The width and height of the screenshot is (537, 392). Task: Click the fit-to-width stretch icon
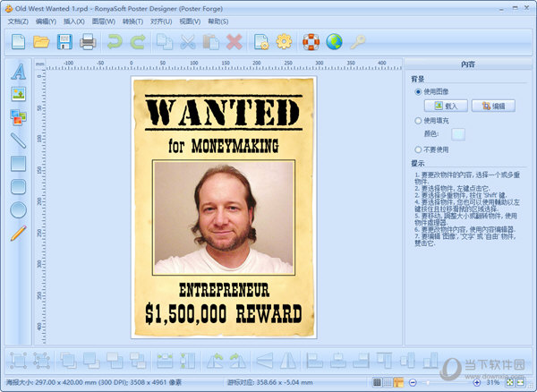pyautogui.click(x=165, y=361)
